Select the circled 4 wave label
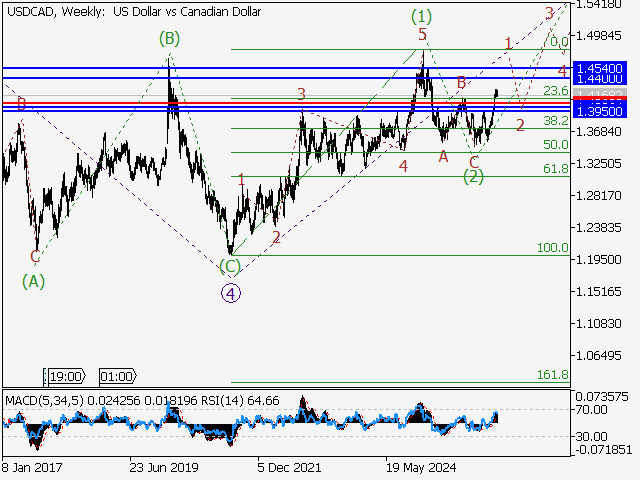 pyautogui.click(x=231, y=293)
